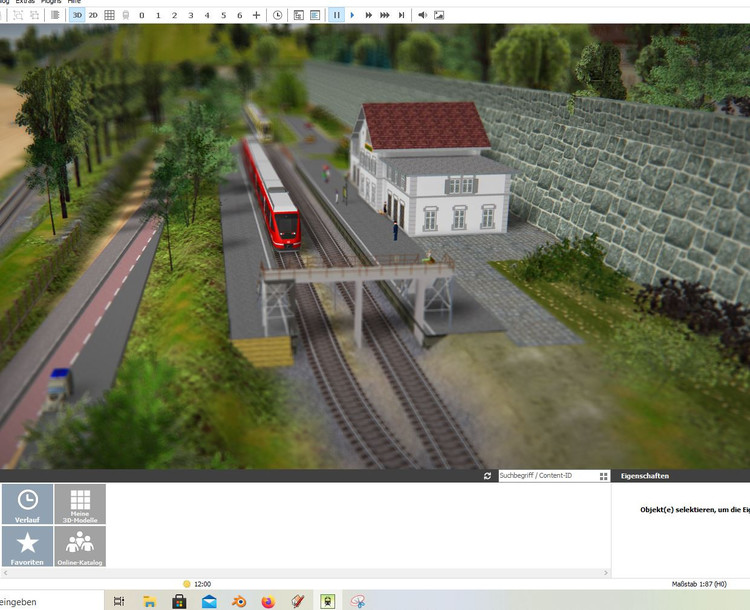Open the list panel icon beside events
The height and width of the screenshot is (610, 750).
(x=315, y=15)
